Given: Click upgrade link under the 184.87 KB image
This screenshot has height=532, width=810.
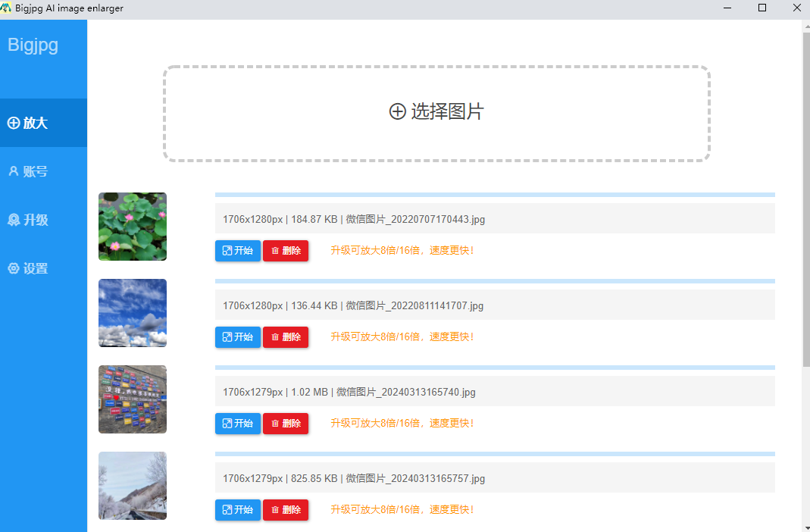Looking at the screenshot, I should pyautogui.click(x=402, y=251).
